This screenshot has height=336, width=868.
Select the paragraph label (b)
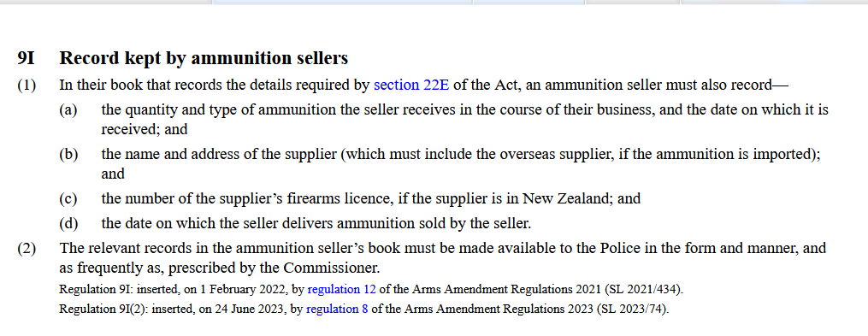pyautogui.click(x=68, y=154)
